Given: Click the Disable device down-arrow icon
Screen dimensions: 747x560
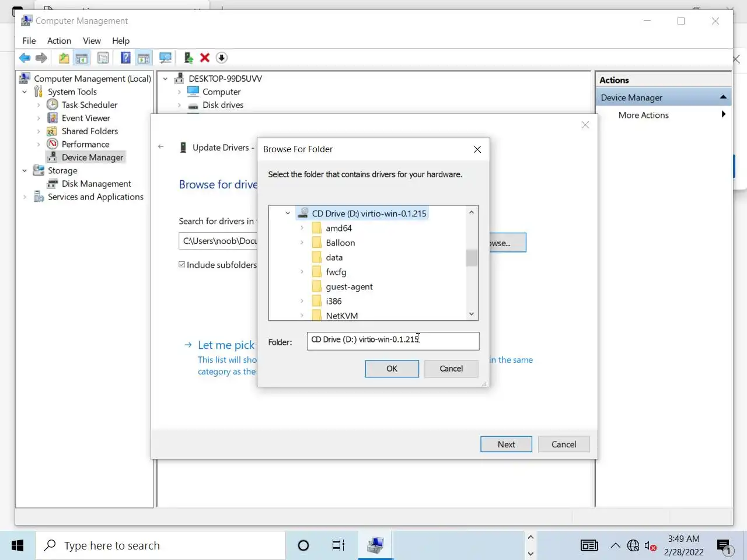Looking at the screenshot, I should pyautogui.click(x=221, y=58).
